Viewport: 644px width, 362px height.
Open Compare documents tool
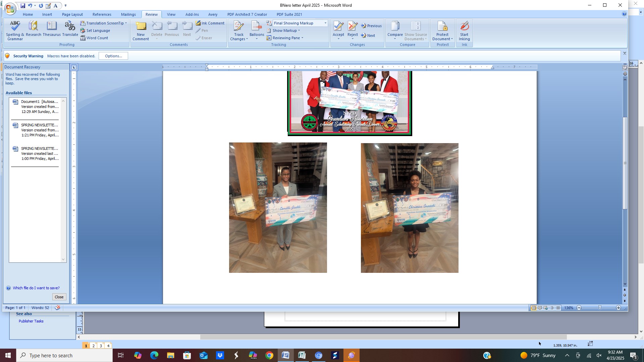coord(395,27)
